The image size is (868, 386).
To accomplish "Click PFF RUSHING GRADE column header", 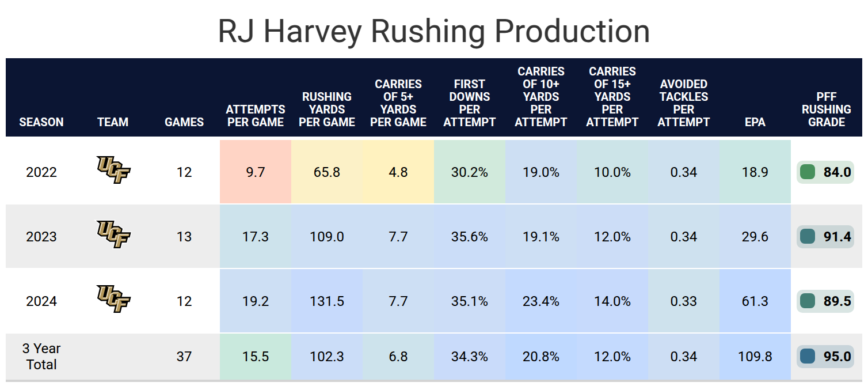I will (827, 109).
